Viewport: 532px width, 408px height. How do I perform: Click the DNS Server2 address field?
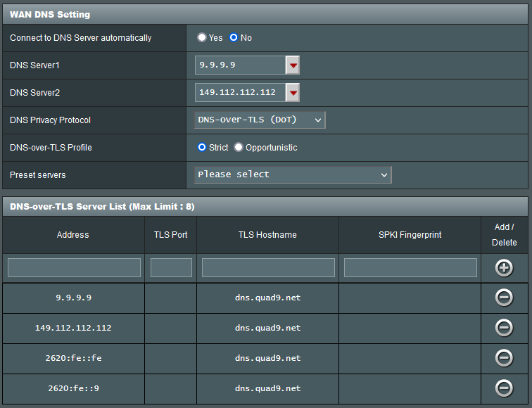(x=240, y=93)
